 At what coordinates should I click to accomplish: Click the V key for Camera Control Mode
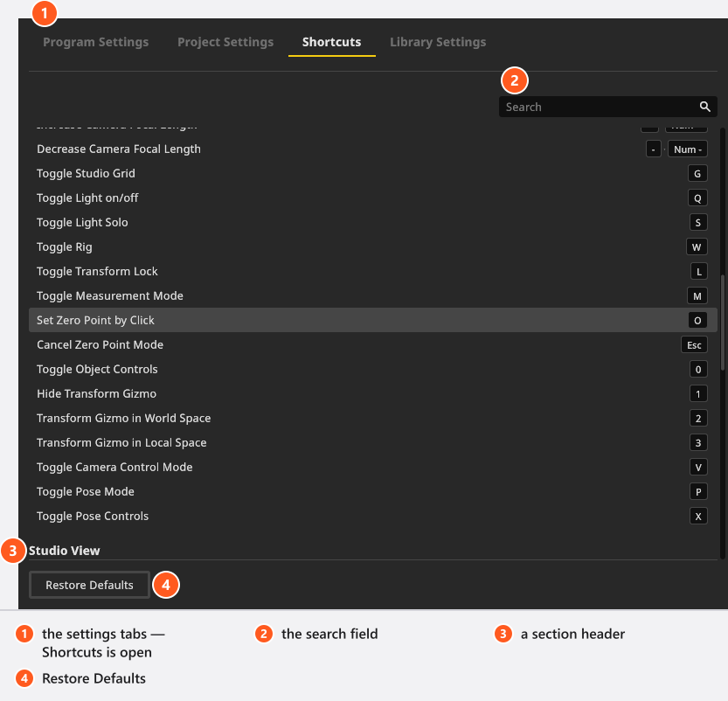pos(698,467)
